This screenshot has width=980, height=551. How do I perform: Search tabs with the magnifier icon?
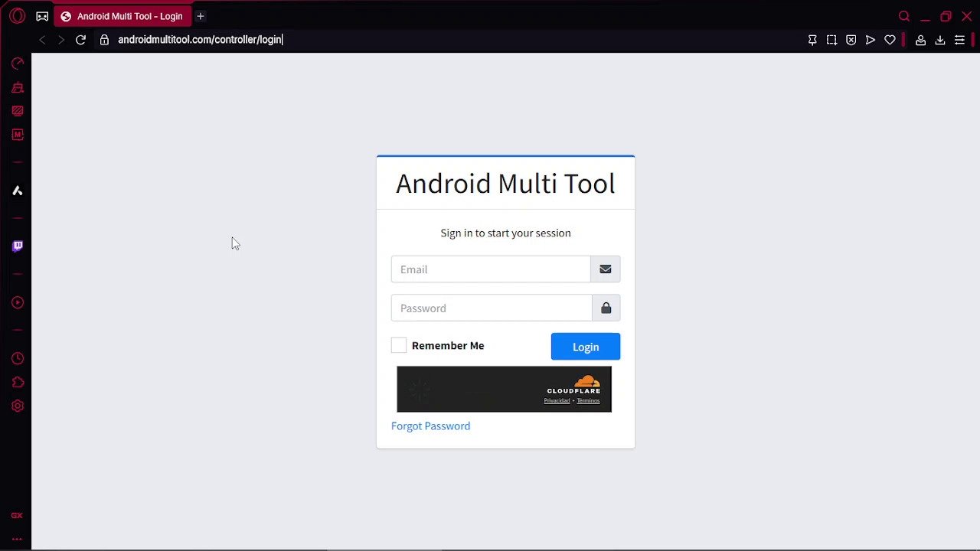904,16
